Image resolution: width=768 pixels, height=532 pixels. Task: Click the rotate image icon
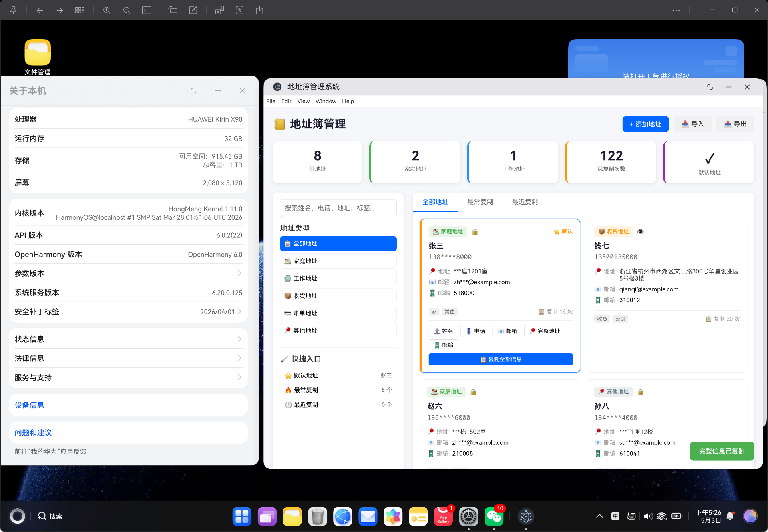(x=173, y=10)
